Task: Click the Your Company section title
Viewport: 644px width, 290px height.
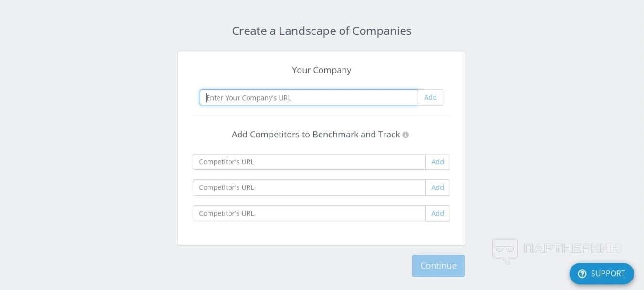Action: (322, 70)
